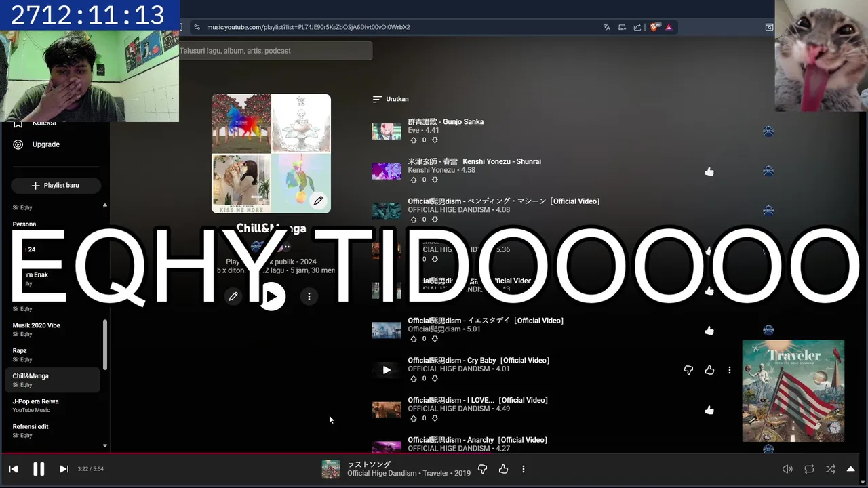Screen dimensions: 868x488
Task: Open Upgrade in the sidebar
Action: coord(46,144)
